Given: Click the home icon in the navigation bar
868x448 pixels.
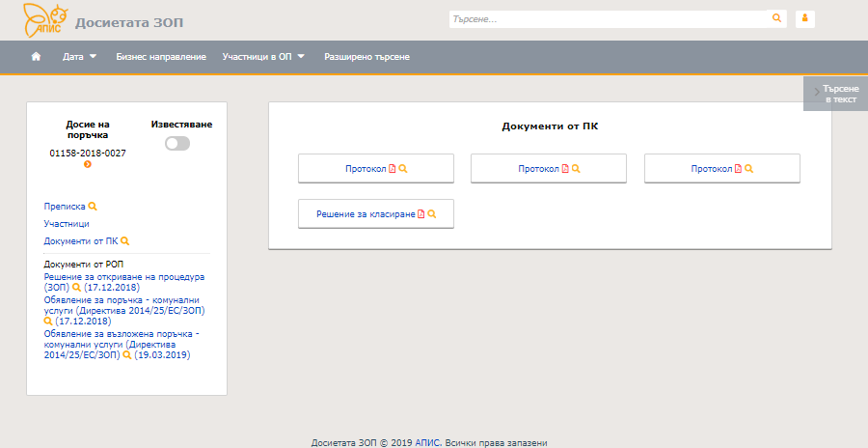Looking at the screenshot, I should click(36, 57).
